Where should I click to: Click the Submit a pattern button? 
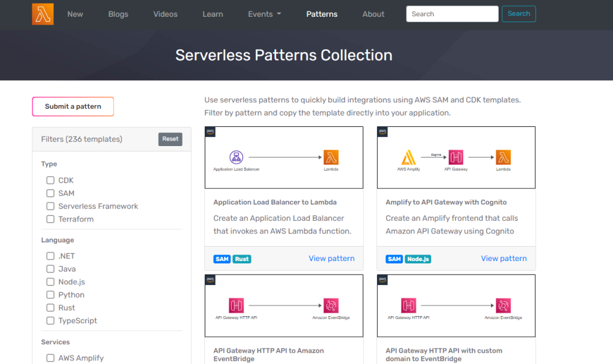tap(72, 106)
